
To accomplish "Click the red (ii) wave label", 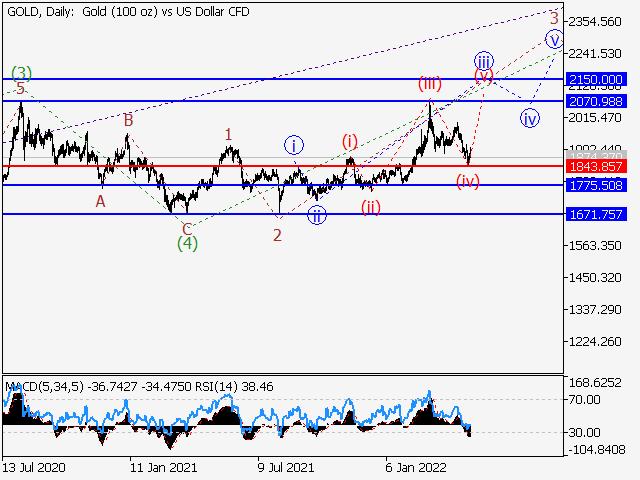I will coord(371,208).
